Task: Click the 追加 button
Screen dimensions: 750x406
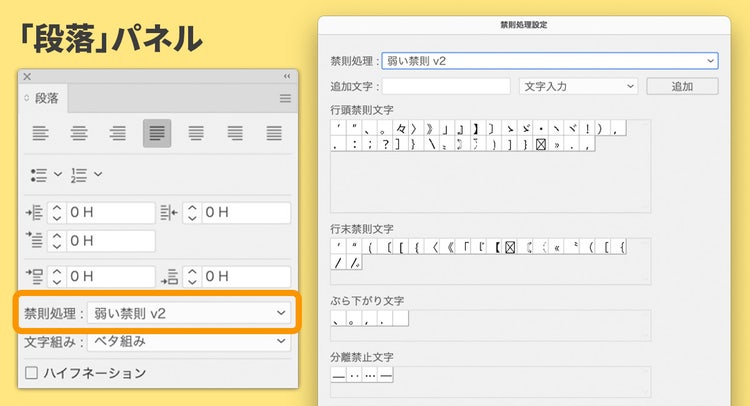Action: [x=682, y=86]
